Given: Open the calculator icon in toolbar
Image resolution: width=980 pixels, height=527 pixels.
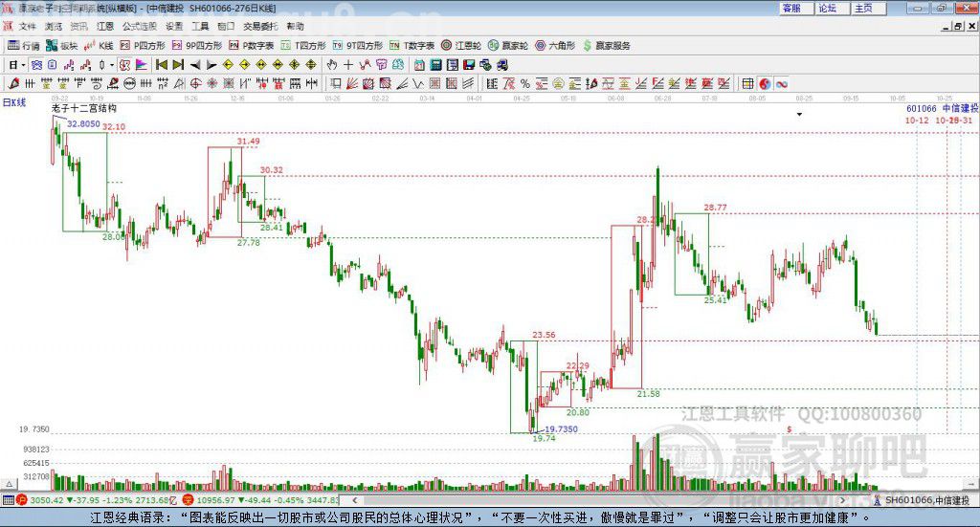Looking at the screenshot, I should pos(435,65).
